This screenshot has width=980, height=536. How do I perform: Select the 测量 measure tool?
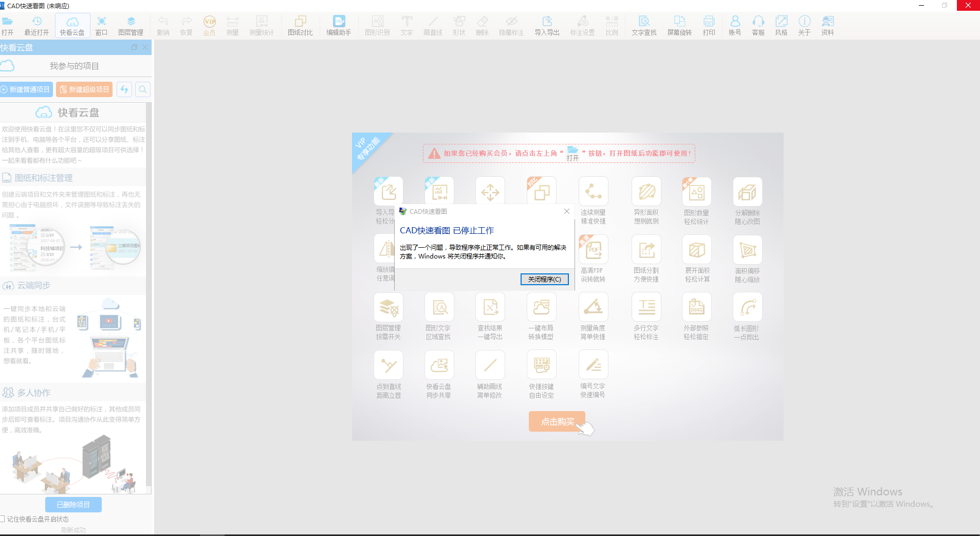coord(232,25)
